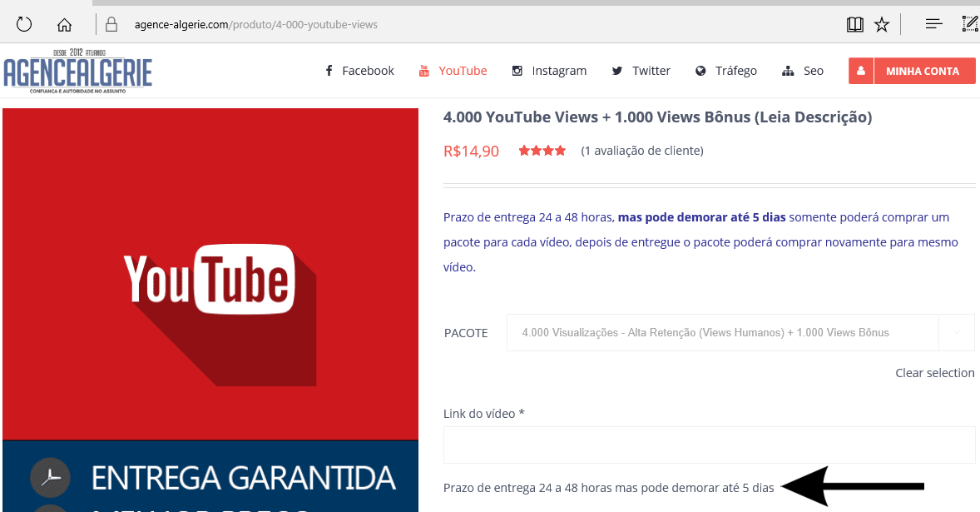Open the Twitter menu item
The height and width of the screenshot is (512, 980).
[641, 71]
